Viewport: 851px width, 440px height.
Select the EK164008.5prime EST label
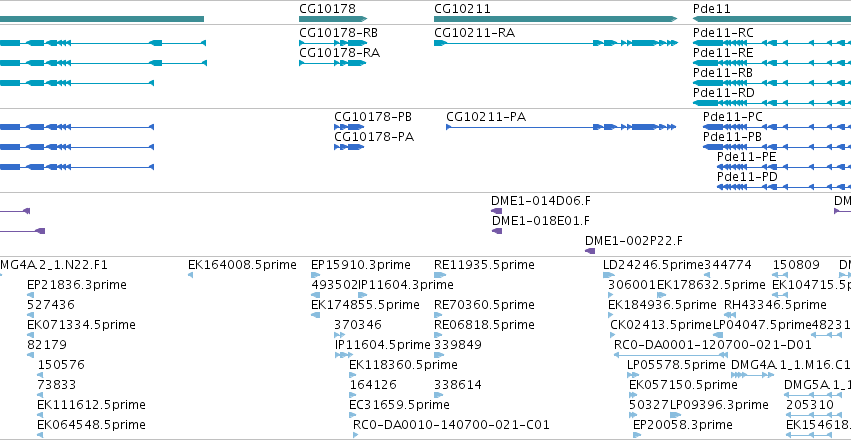click(x=242, y=265)
